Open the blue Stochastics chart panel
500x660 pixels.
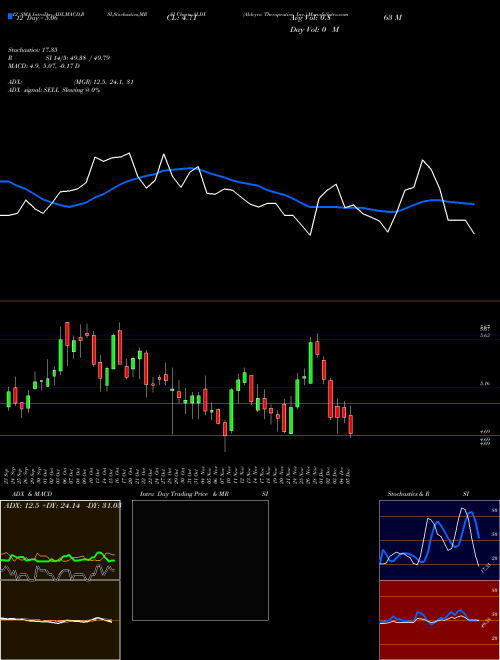pyautogui.click(x=439, y=540)
